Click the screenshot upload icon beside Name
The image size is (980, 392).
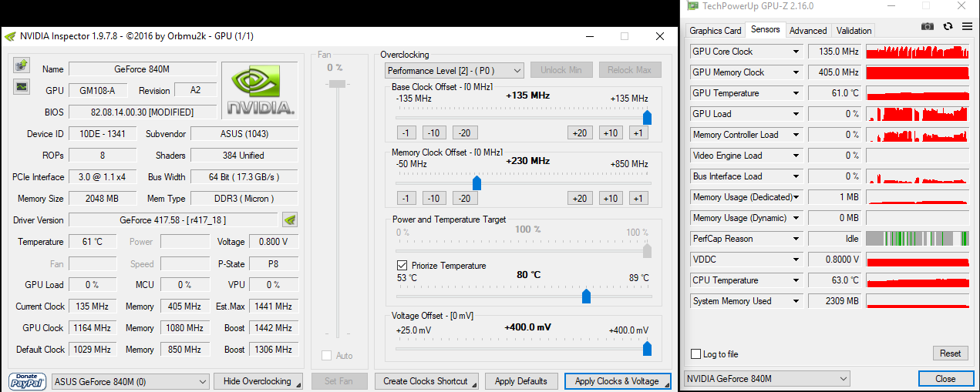pos(22,65)
